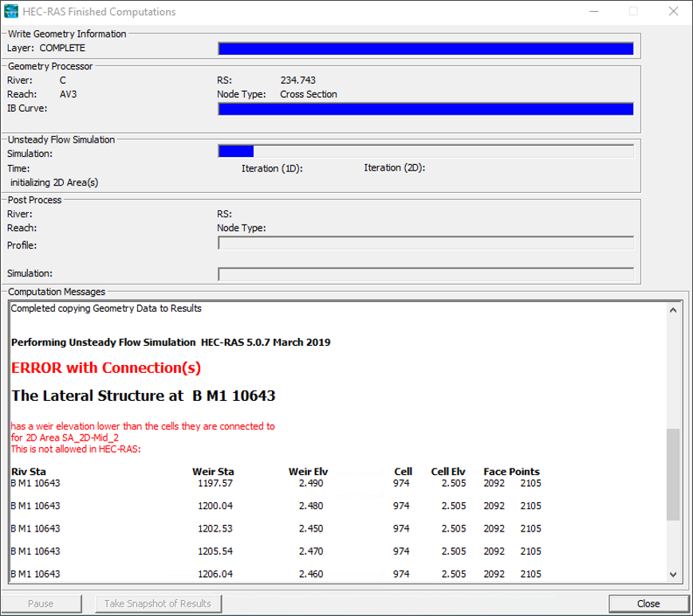The width and height of the screenshot is (693, 616).
Task: Close the window using the title bar X
Action: [672, 12]
